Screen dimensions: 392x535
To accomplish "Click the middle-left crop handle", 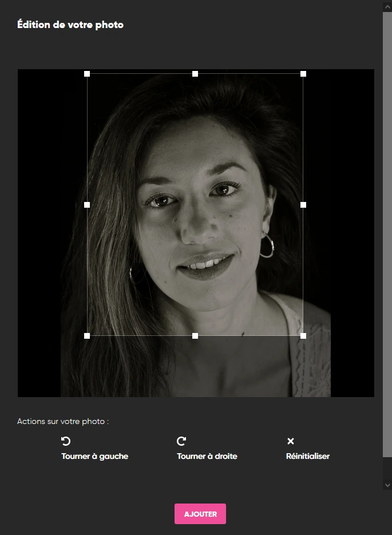I will click(87, 205).
